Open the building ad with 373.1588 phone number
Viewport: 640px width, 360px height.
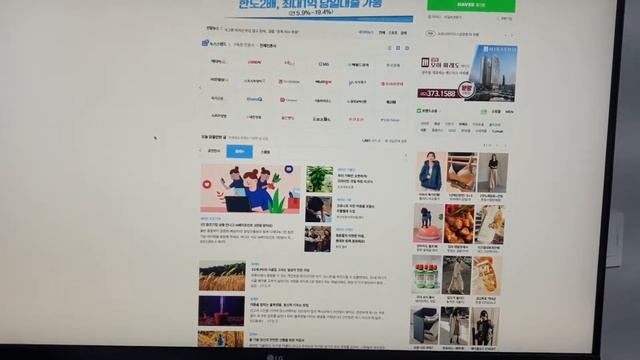click(468, 73)
